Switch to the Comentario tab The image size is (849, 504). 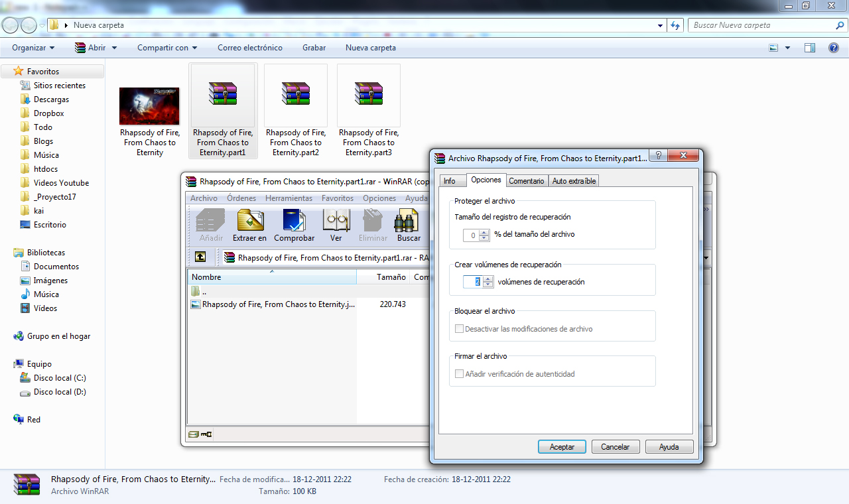click(527, 180)
